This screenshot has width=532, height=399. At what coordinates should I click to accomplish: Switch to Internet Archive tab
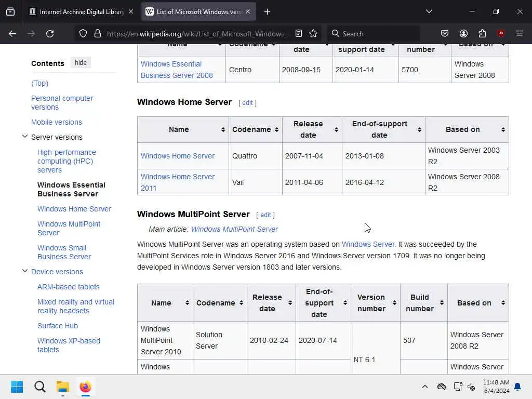tap(81, 12)
